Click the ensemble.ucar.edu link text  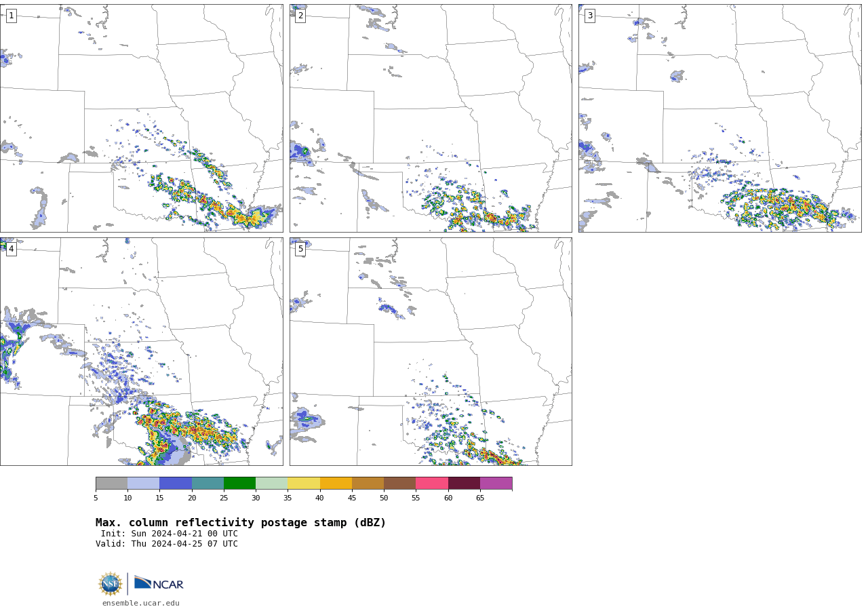(x=141, y=603)
